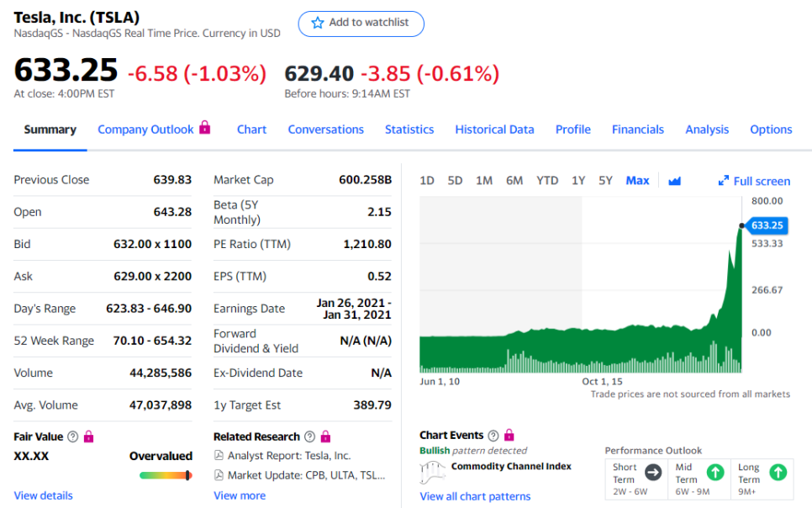This screenshot has height=508, width=812.
Task: Open the chart type area icon
Action: (x=674, y=181)
